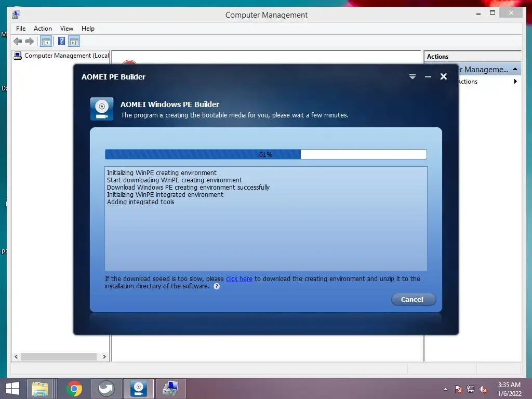Click 'Initializing WinPE integrated environment' log line
This screenshot has height=399, width=532.
click(165, 195)
